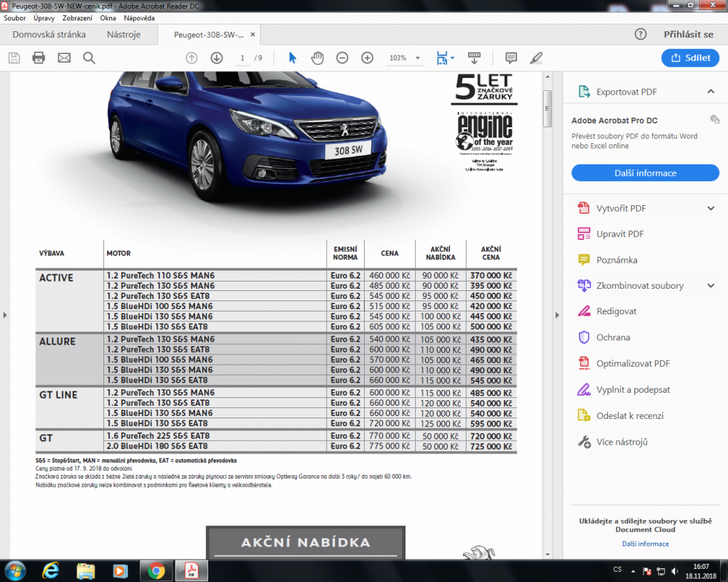This screenshot has width=728, height=582.
Task: Click scrollbar up arrow in document
Action: click(x=547, y=76)
